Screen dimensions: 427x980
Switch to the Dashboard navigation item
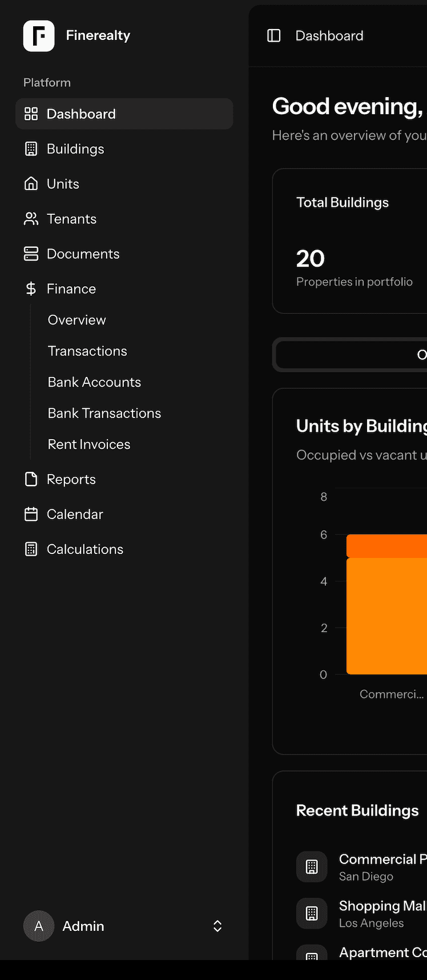[x=80, y=114]
